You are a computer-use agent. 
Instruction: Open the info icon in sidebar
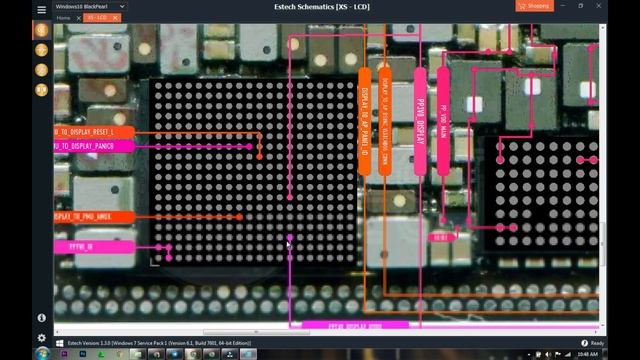pos(42,318)
